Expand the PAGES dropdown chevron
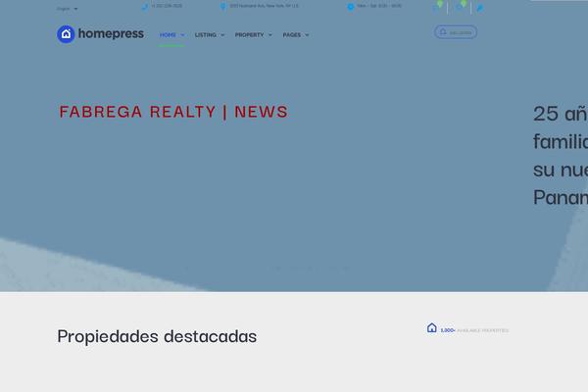Viewport: 588px width, 392px height. coord(307,35)
